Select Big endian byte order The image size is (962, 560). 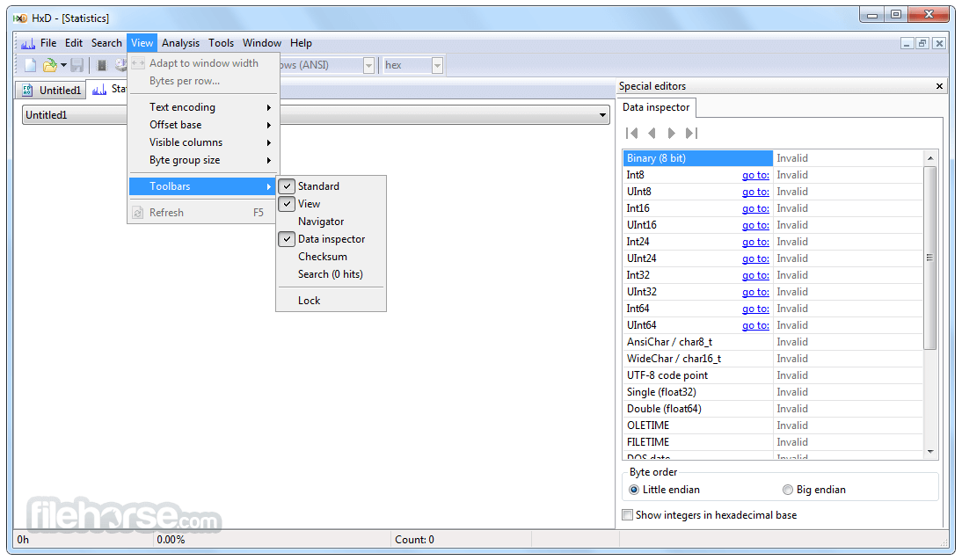click(788, 490)
